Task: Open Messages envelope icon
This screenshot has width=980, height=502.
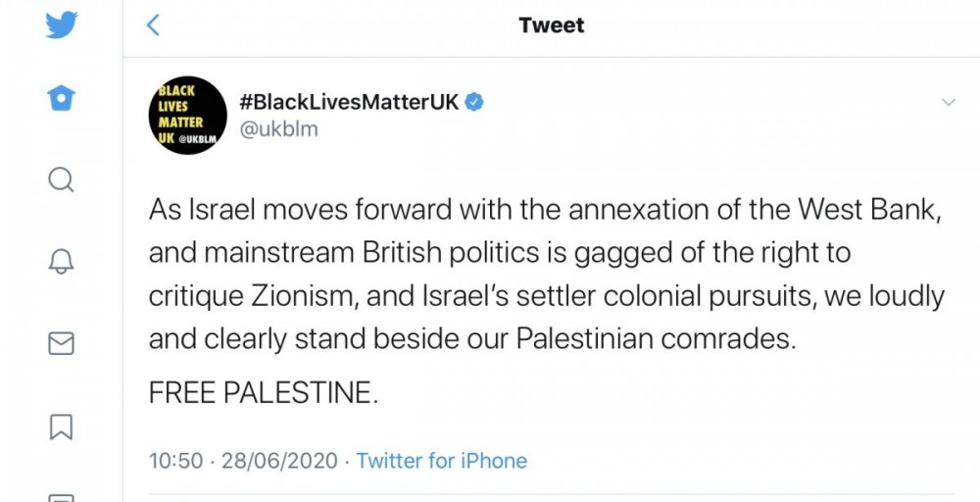Action: click(x=61, y=343)
